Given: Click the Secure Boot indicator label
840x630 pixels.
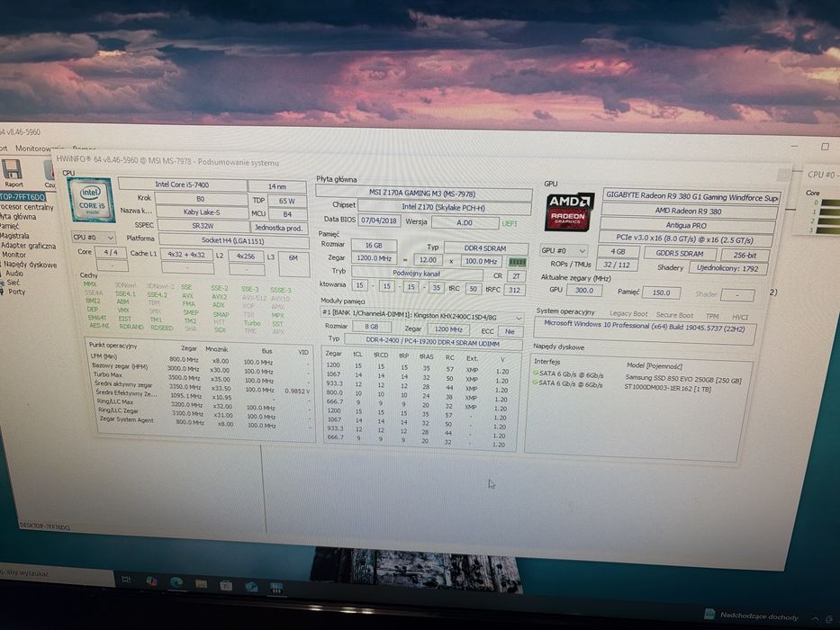Looking at the screenshot, I should coord(674,315).
